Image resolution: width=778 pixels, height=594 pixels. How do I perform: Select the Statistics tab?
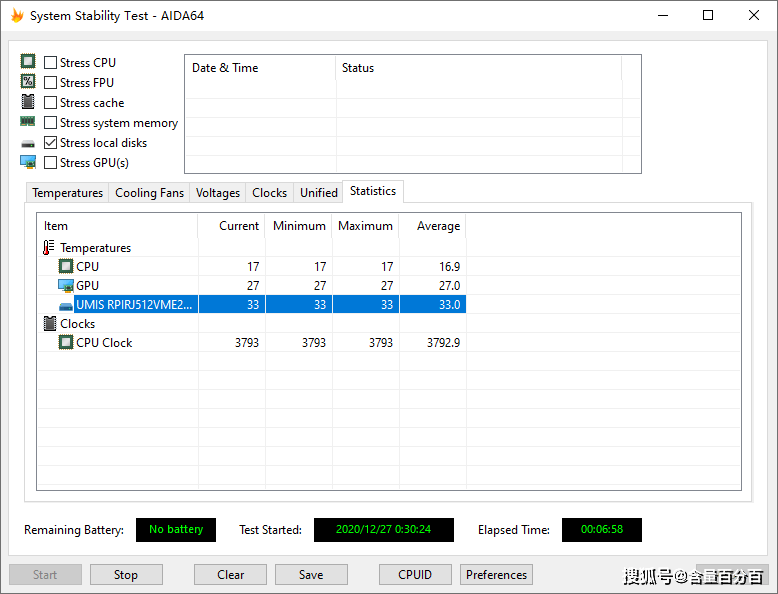click(x=373, y=191)
